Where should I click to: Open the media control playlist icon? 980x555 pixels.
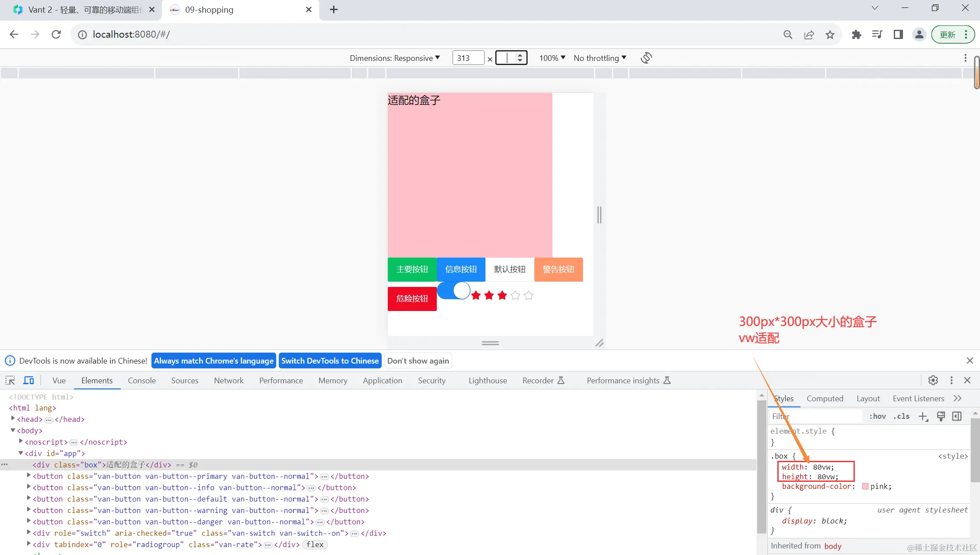point(877,35)
